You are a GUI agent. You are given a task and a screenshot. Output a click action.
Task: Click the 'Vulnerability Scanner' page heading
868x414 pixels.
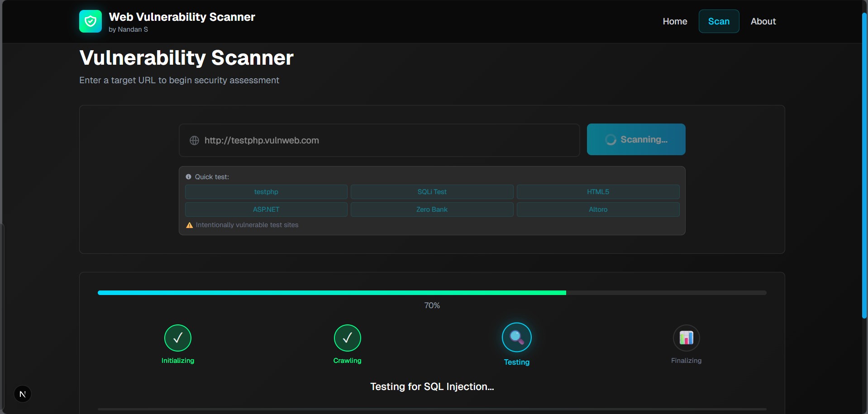pos(186,58)
